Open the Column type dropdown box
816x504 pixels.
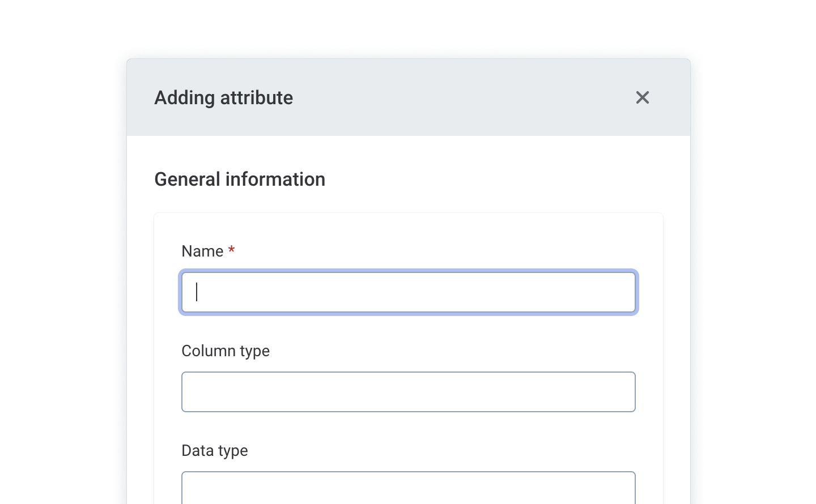pos(408,392)
